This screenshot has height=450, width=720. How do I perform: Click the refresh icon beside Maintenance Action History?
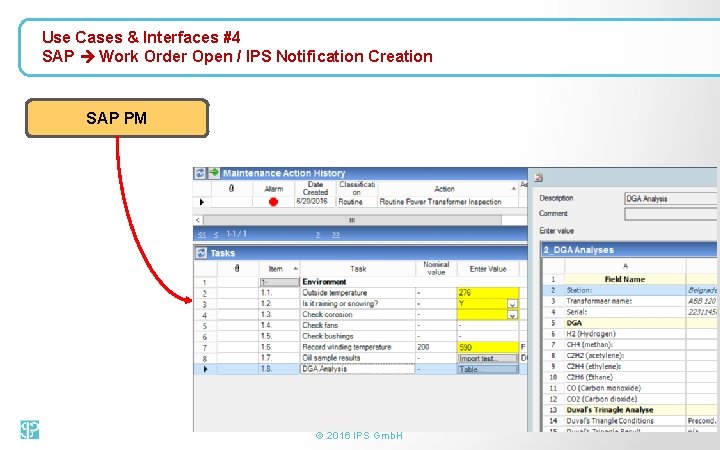pyautogui.click(x=200, y=173)
